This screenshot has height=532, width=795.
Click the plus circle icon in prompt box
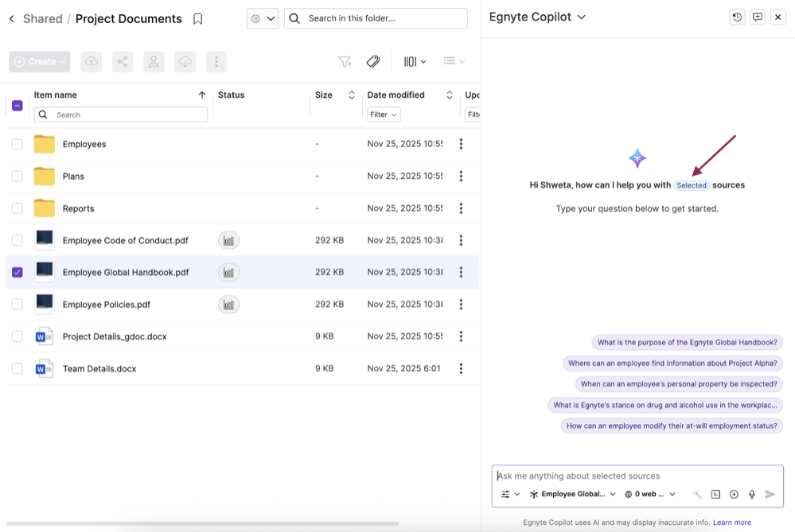[734, 495]
